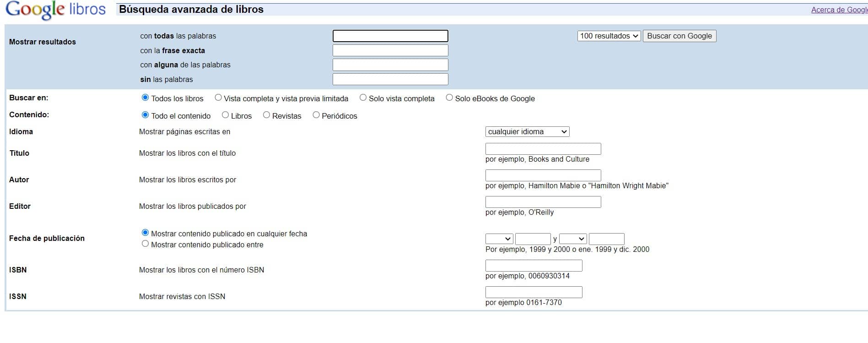Image resolution: width=868 pixels, height=343 pixels.
Task: Click the sin las palabras field
Action: [x=390, y=79]
